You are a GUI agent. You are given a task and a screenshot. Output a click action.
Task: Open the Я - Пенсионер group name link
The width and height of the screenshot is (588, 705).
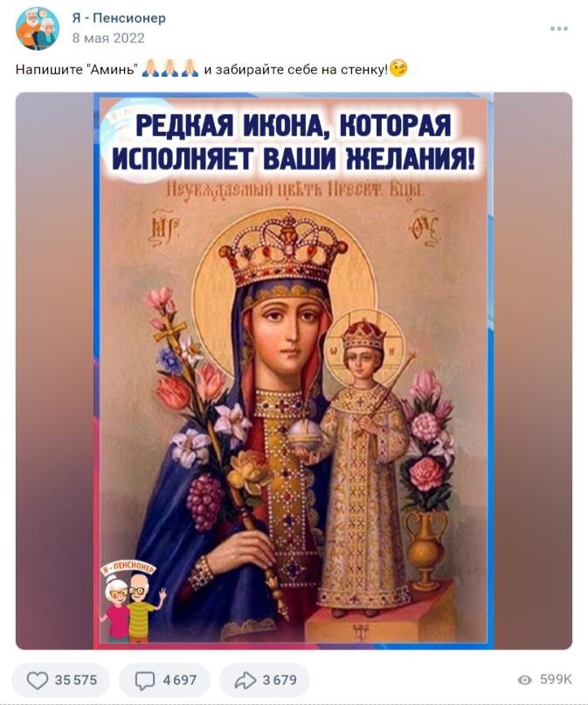tap(119, 18)
